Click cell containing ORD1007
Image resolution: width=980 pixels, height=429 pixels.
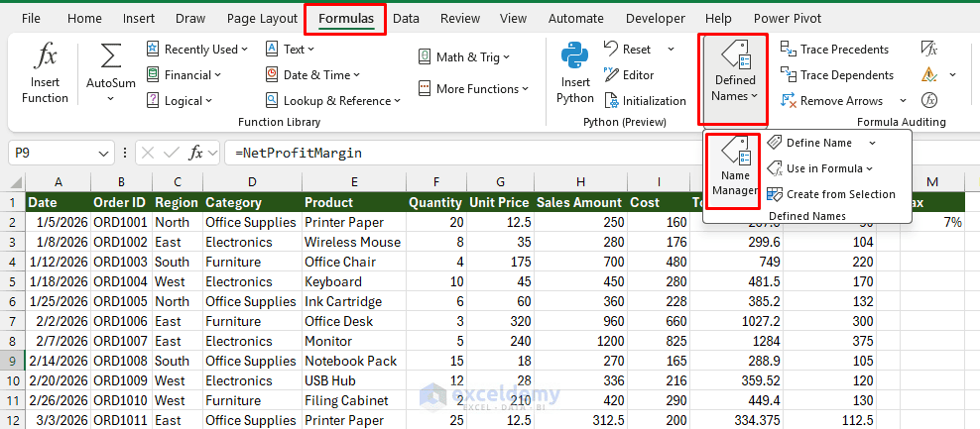pyautogui.click(x=121, y=341)
